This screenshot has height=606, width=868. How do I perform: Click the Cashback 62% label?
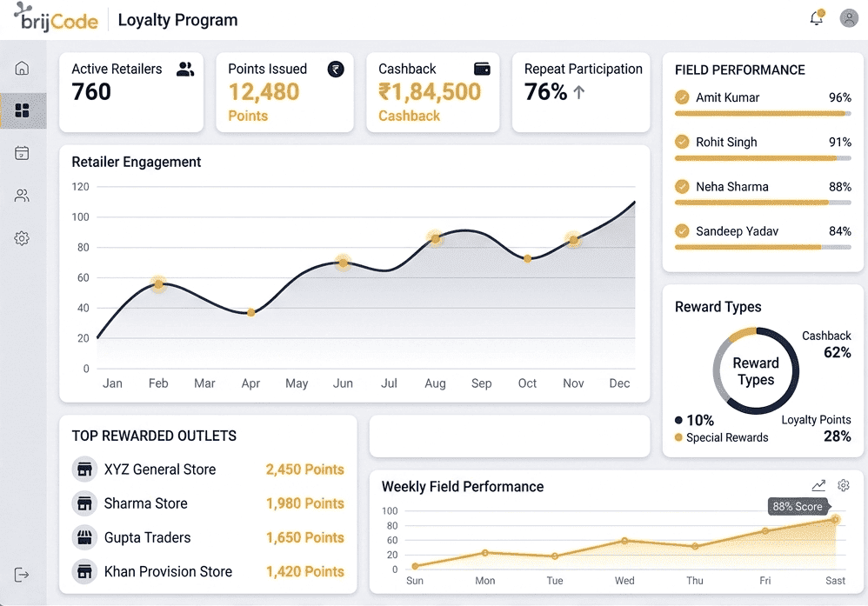pyautogui.click(x=826, y=344)
